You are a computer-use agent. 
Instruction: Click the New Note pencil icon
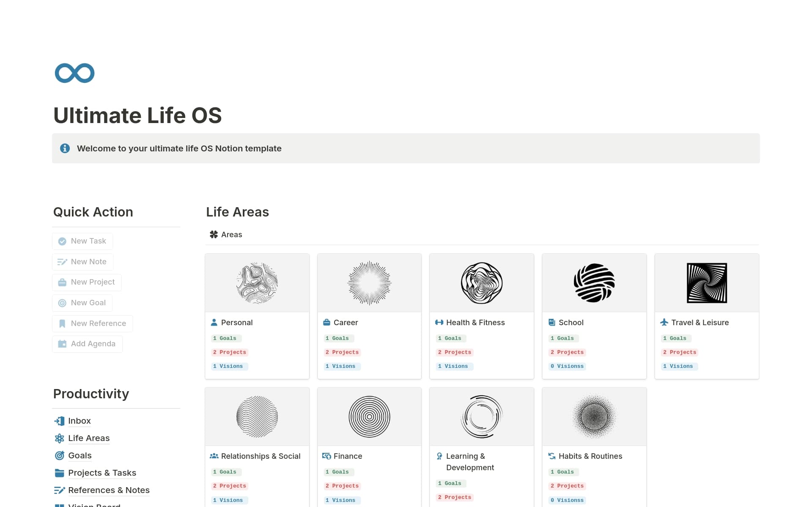tap(62, 262)
